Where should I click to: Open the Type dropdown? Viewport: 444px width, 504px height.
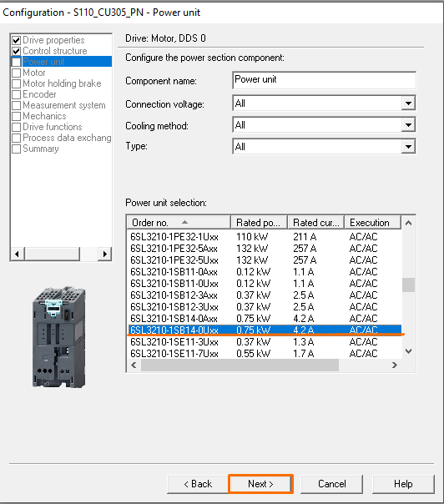click(x=408, y=147)
